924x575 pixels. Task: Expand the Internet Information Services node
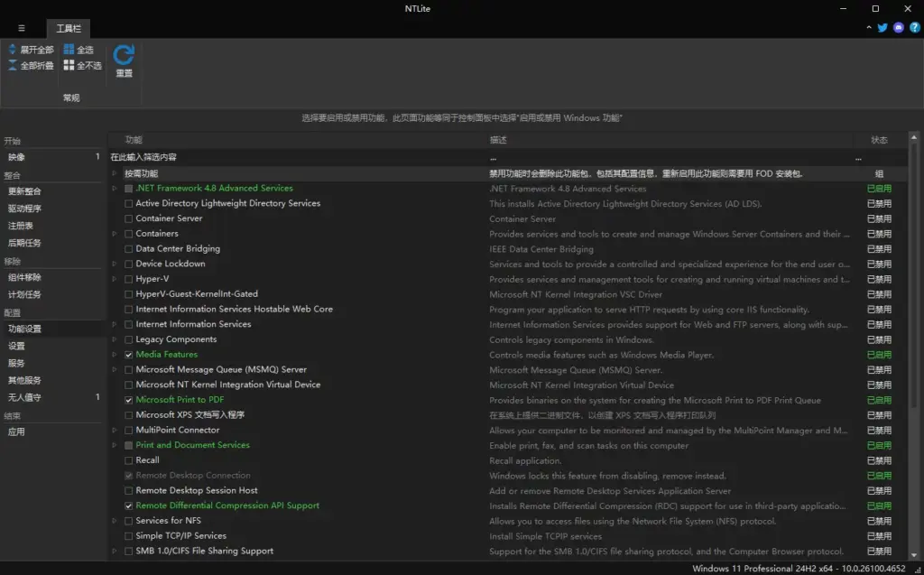[115, 324]
